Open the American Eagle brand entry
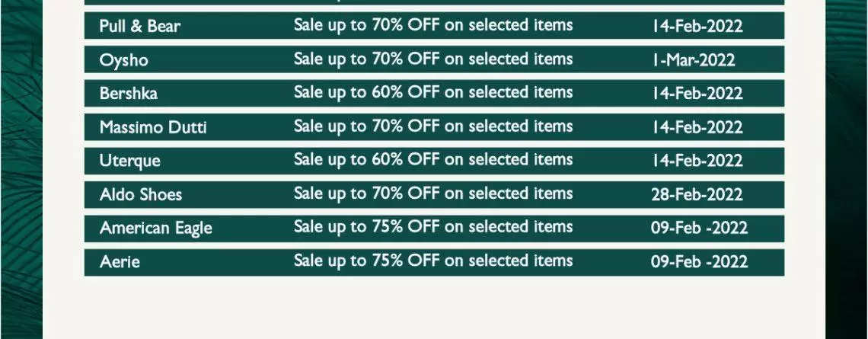This screenshot has width=868, height=339. pyautogui.click(x=156, y=229)
